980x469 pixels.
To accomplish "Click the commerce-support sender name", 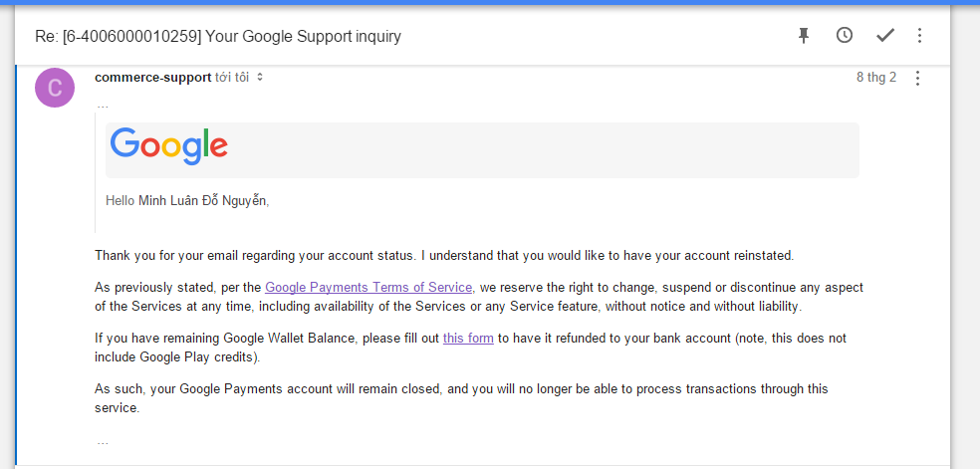I will 152,78.
